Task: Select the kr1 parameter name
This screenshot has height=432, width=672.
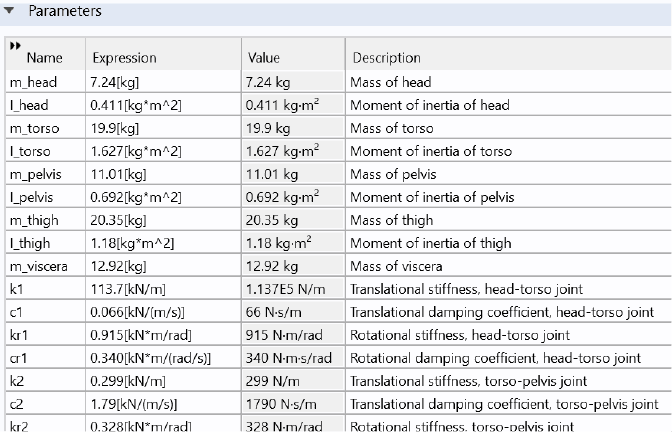Action: click(20, 335)
